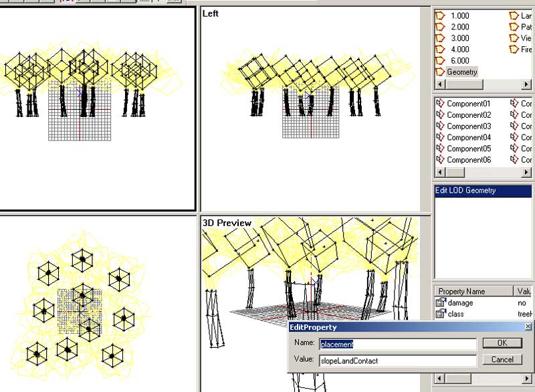Select the 2.000 LOD level
Viewport: 535px width, 392px height.
[x=459, y=27]
